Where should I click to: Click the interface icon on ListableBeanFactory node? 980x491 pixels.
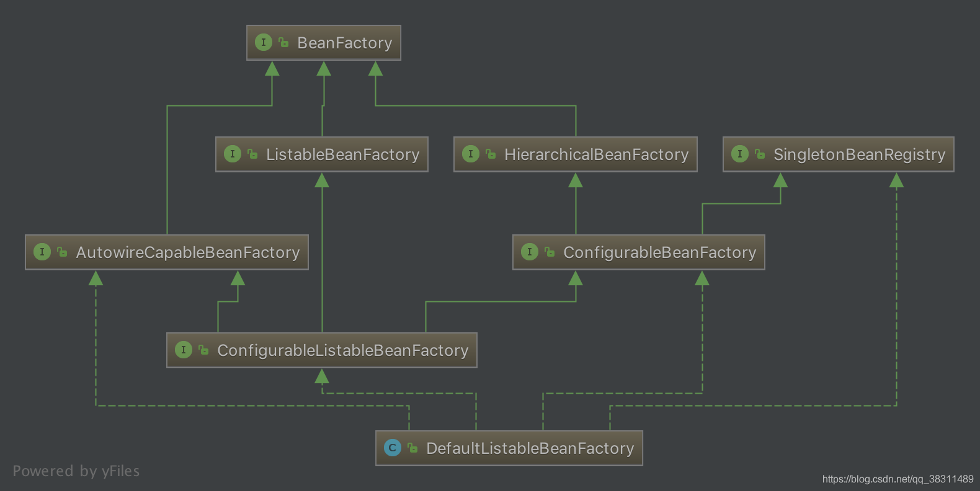(x=233, y=154)
